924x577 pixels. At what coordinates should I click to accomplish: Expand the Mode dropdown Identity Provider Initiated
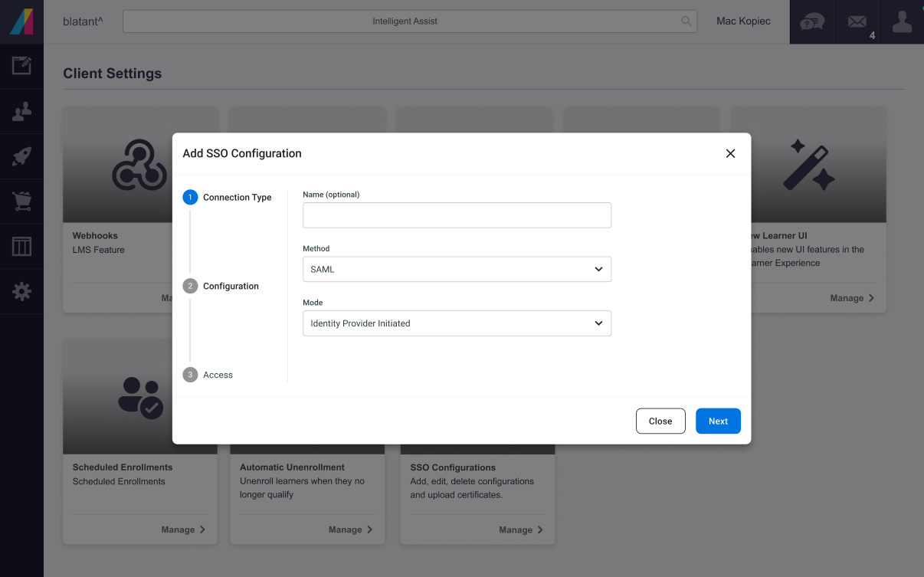457,323
